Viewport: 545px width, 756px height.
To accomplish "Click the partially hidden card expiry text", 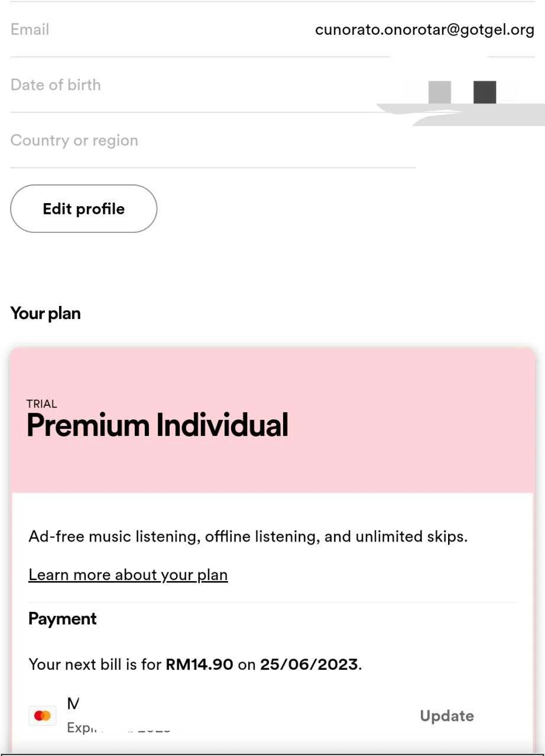I will (119, 728).
